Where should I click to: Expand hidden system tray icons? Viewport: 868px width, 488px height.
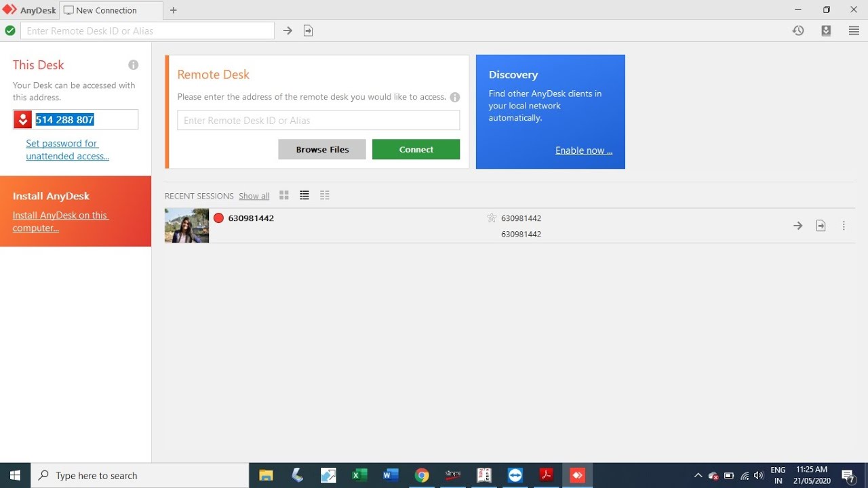(698, 475)
